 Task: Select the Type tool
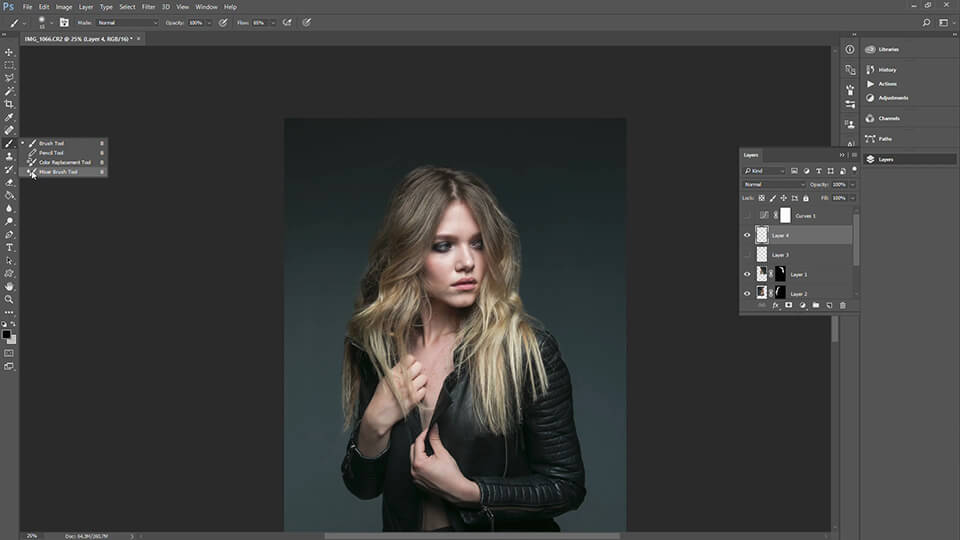pyautogui.click(x=9, y=247)
